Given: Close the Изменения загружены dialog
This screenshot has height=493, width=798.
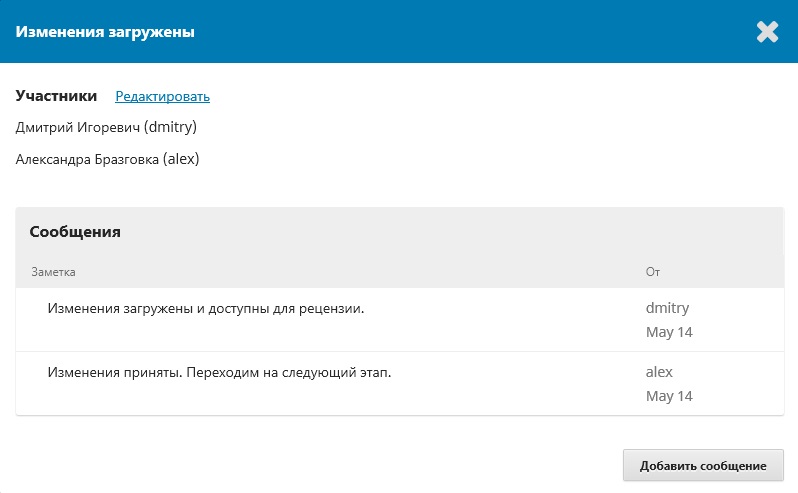Looking at the screenshot, I should coord(767,32).
